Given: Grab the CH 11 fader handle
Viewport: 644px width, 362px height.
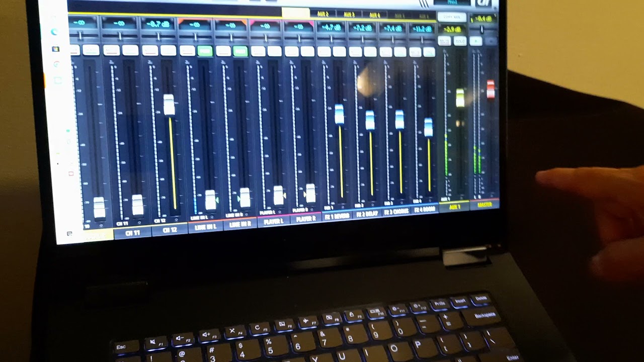Looking at the screenshot, I should tap(137, 205).
